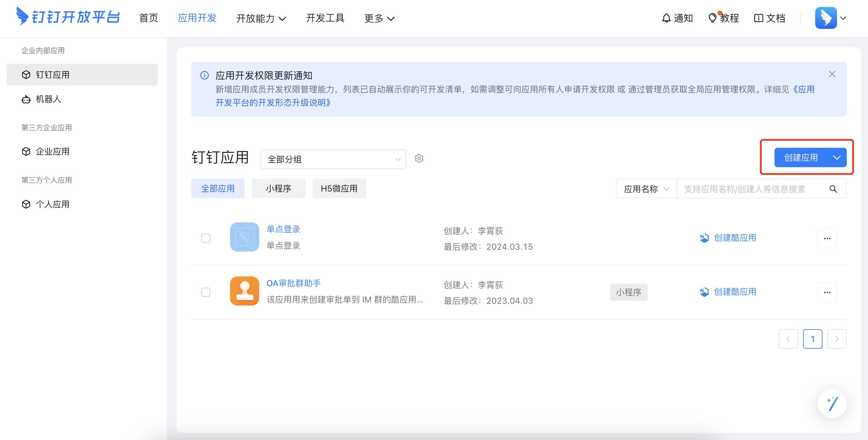
Task: Open the OA审批群助手 app link
Action: pyautogui.click(x=293, y=283)
